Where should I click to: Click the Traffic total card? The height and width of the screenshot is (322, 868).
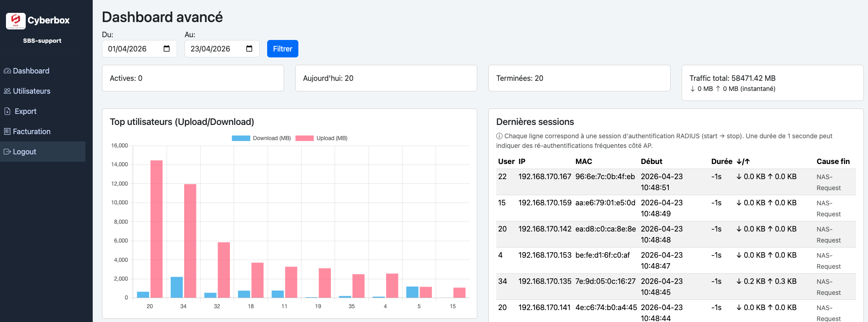pos(772,83)
